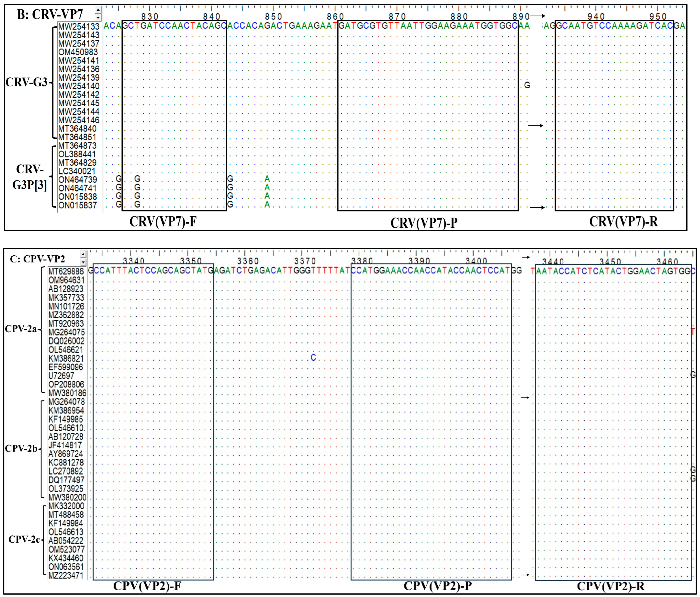Select sequence MZ223471 at list bottom

(66, 575)
